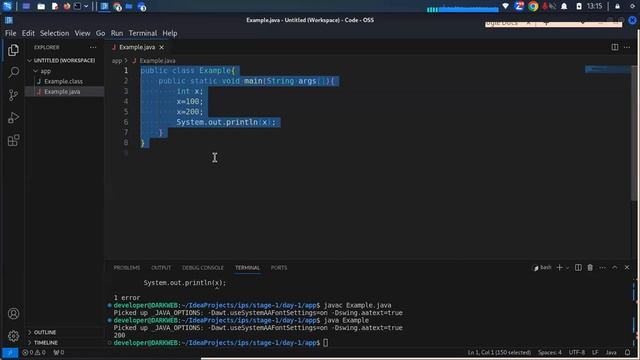This screenshot has width=640, height=360.
Task: Open the system application launcher menu
Action: pos(7,6)
